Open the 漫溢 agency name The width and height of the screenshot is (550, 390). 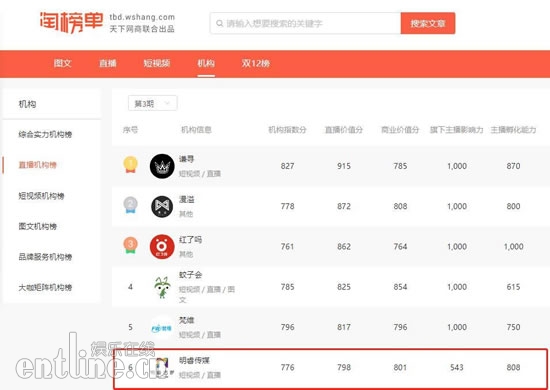point(187,200)
